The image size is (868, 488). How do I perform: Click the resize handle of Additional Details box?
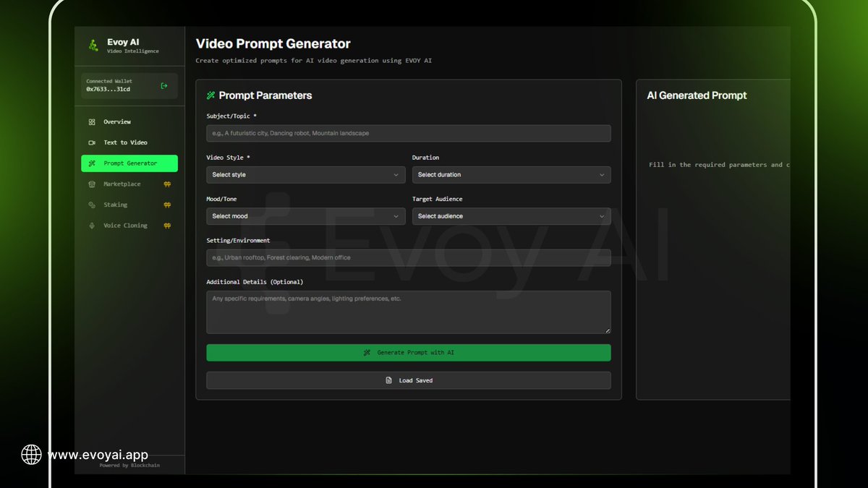[x=608, y=330]
